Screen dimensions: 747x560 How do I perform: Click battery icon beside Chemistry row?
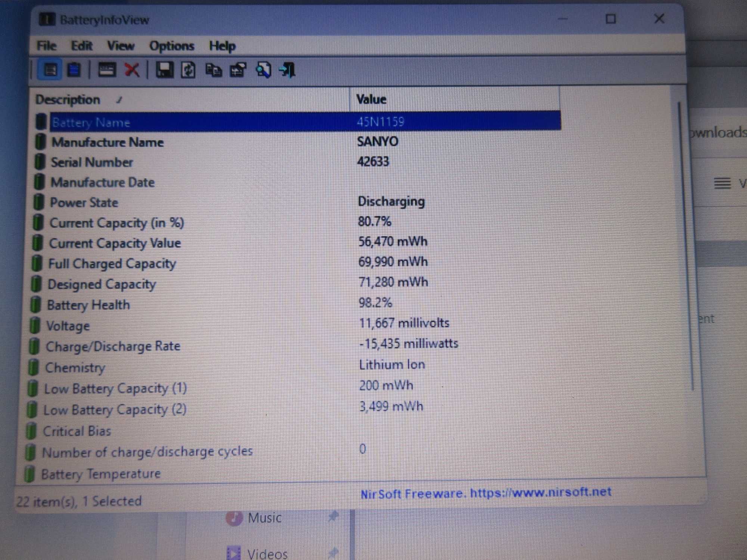click(33, 367)
